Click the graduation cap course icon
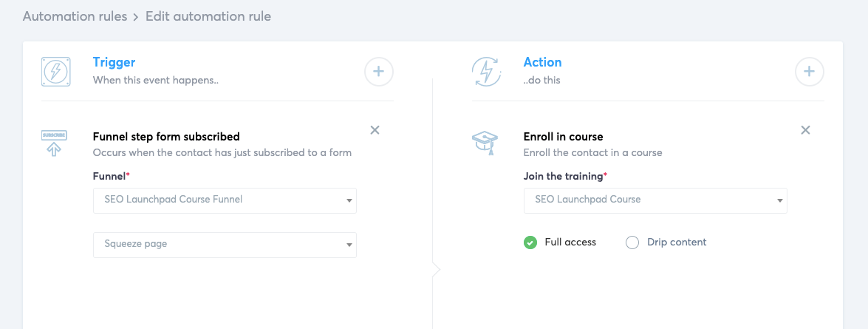The width and height of the screenshot is (868, 329). (x=485, y=142)
